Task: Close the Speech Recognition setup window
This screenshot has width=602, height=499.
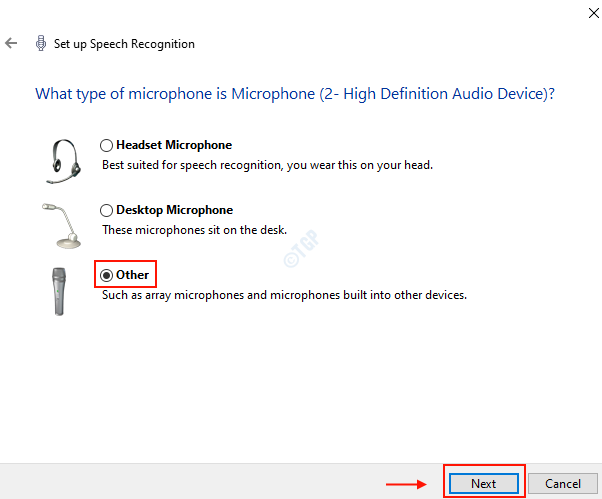Action: click(x=594, y=13)
